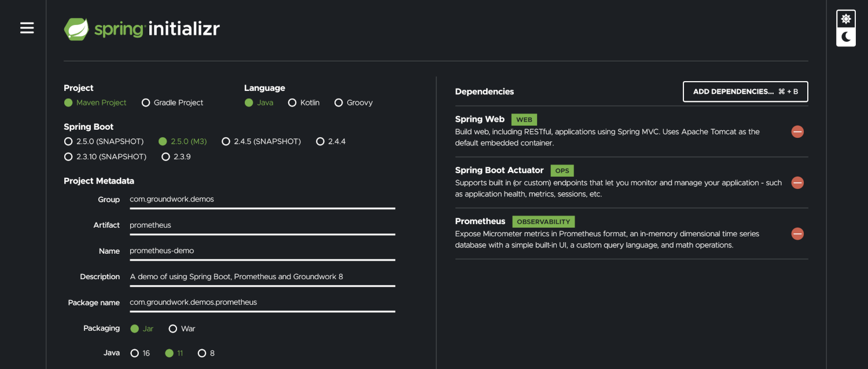The width and height of the screenshot is (868, 369).
Task: Switch to light theme sun icon
Action: coord(846,19)
